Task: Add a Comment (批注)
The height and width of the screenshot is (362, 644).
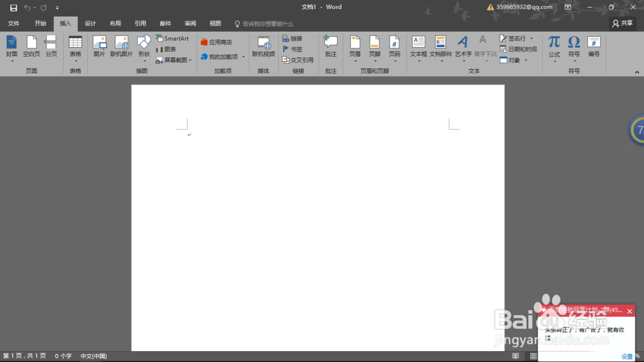Action: pyautogui.click(x=330, y=46)
